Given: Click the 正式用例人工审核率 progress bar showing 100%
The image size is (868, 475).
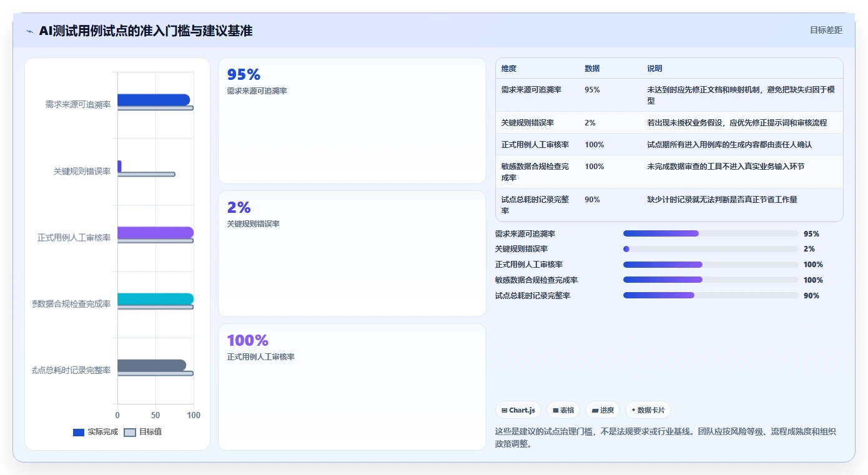Looking at the screenshot, I should (x=711, y=265).
